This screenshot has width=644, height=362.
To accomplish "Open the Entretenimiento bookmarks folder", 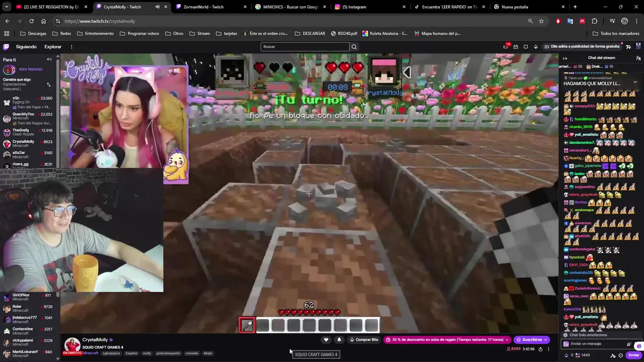I will pos(96,34).
